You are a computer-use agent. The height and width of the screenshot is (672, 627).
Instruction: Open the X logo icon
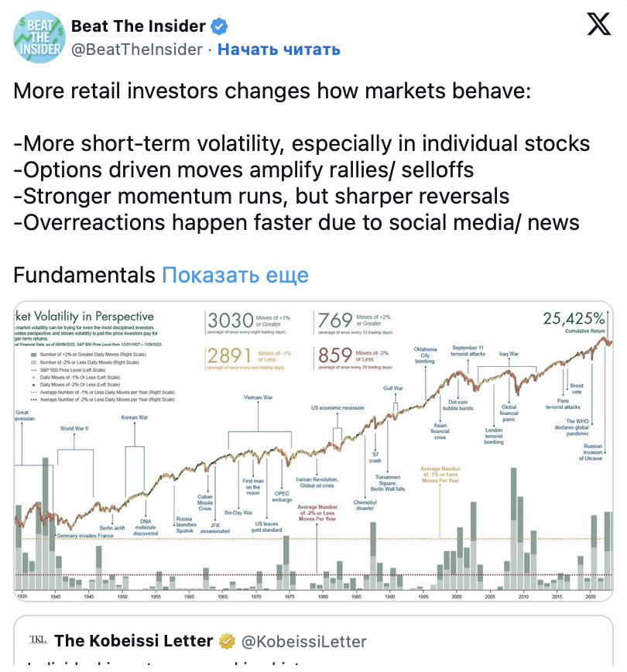coord(598,24)
